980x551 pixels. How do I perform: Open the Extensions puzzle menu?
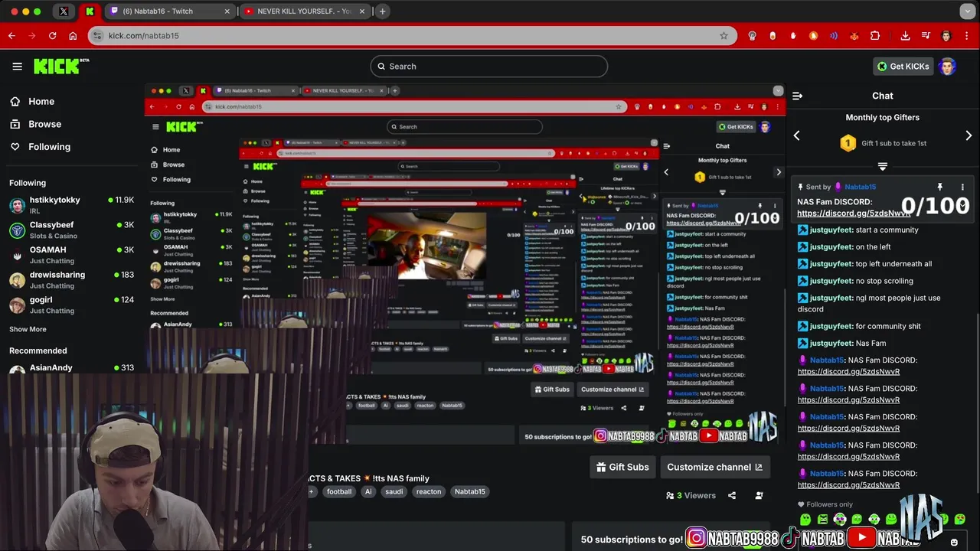click(875, 36)
